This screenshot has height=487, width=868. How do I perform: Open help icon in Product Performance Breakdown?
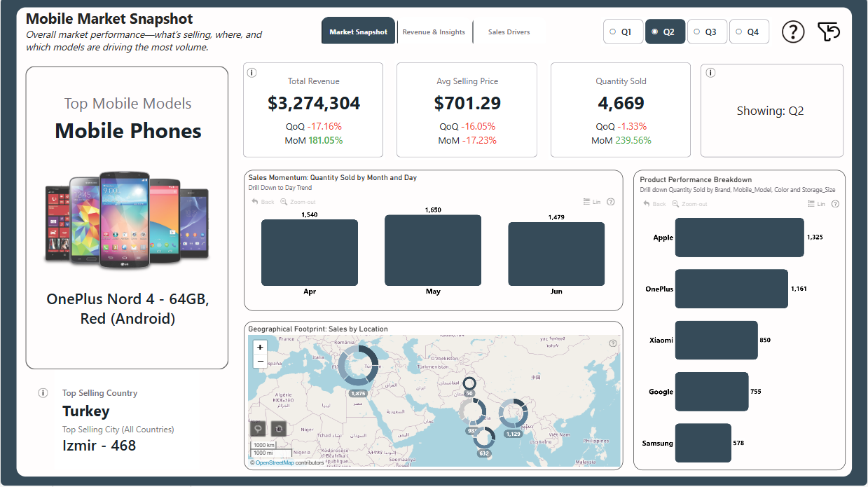coord(835,204)
